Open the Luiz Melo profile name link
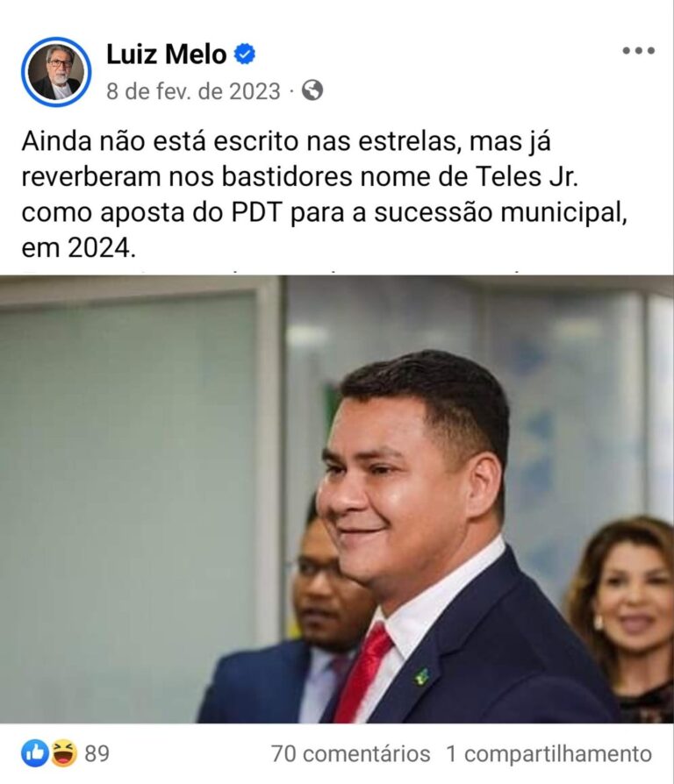The image size is (674, 784). [x=166, y=54]
